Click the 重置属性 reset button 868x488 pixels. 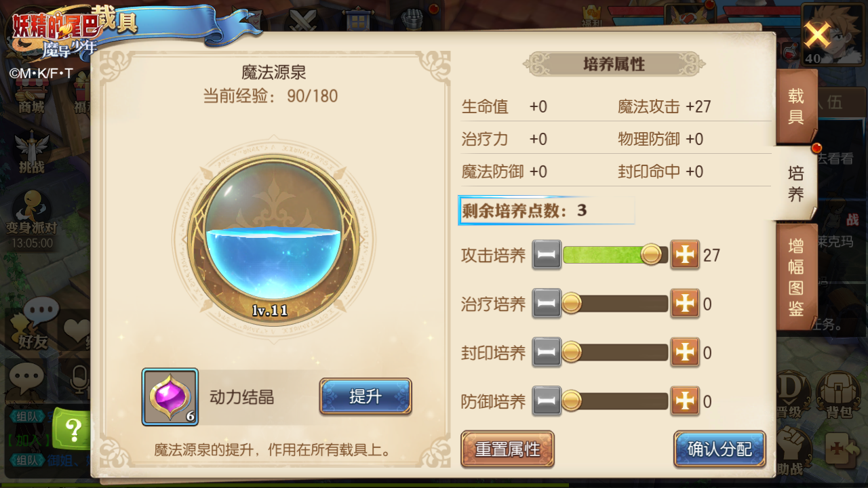tap(507, 449)
